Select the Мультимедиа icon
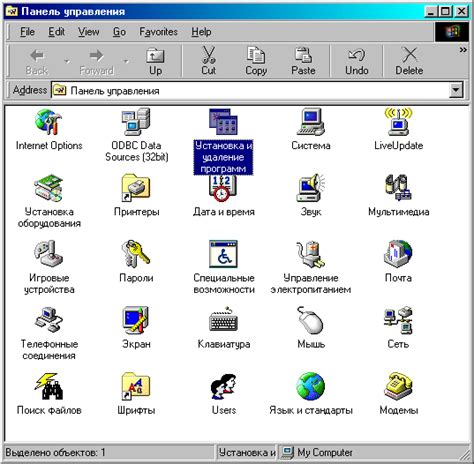Image resolution: width=474 pixels, height=464 pixels. click(x=398, y=188)
